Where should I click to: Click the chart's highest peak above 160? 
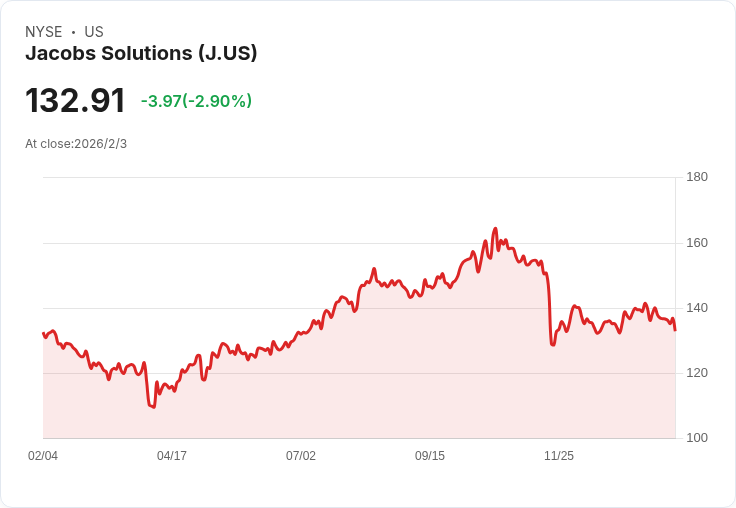click(x=495, y=229)
